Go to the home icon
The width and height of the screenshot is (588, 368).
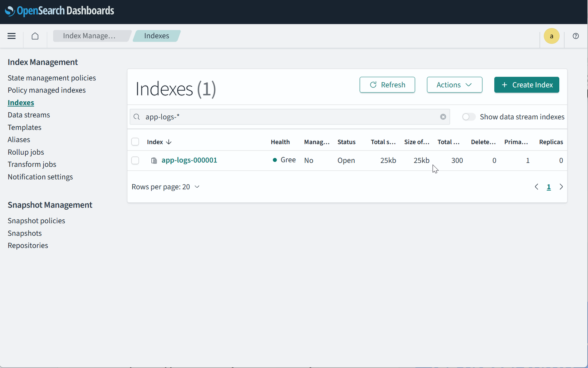(35, 36)
